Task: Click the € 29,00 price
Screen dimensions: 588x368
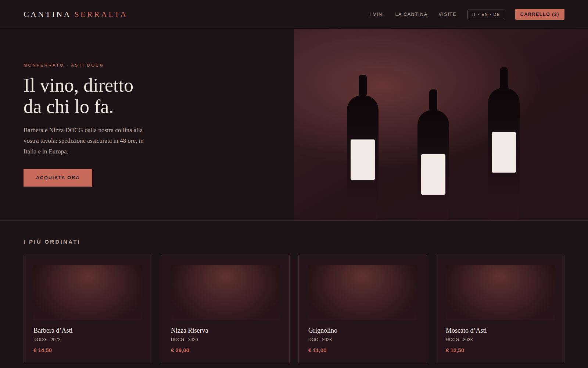Action: coord(180,350)
